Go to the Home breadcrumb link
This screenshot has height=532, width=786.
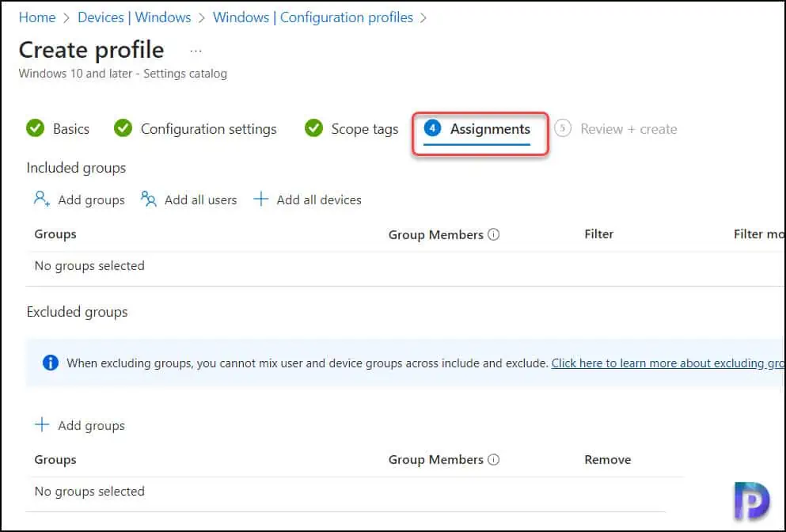[37, 17]
